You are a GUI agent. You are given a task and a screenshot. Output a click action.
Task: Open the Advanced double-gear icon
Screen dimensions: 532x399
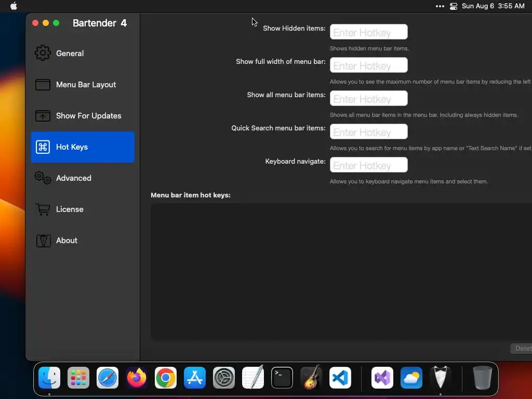point(43,178)
